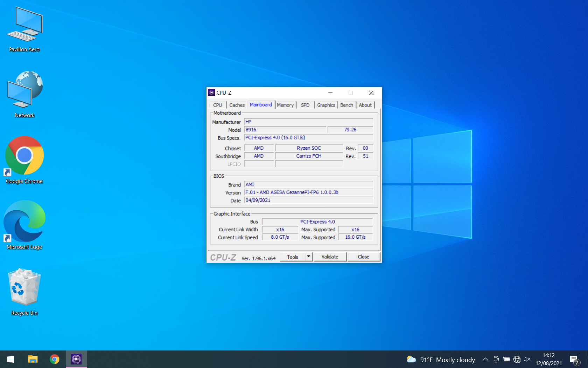
Task: Open the Network desktop icon
Action: pyautogui.click(x=24, y=95)
